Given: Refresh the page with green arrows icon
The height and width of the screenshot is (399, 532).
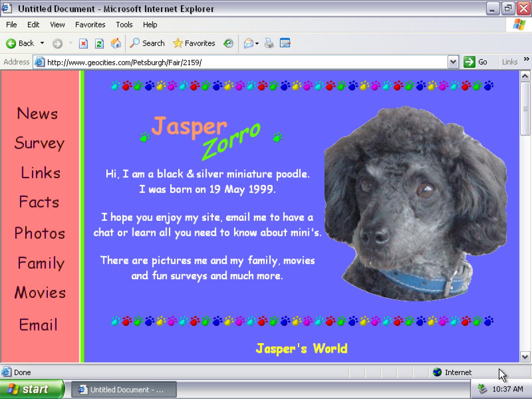Looking at the screenshot, I should click(x=99, y=43).
